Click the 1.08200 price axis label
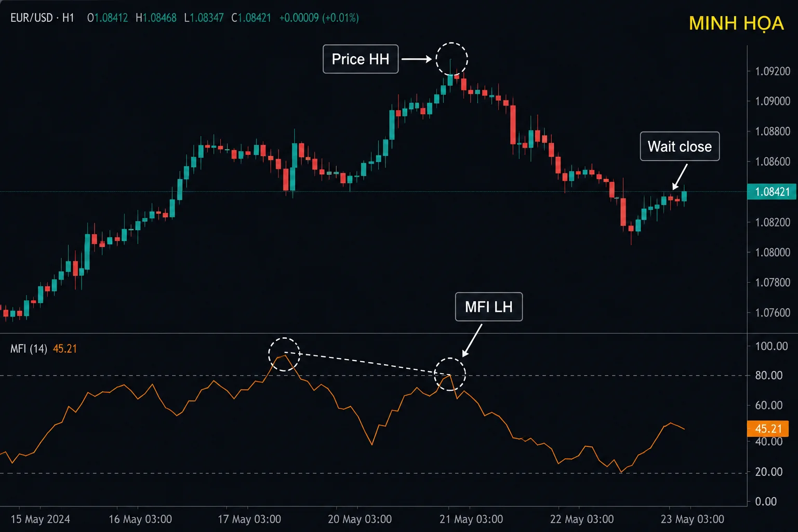The image size is (798, 532). [x=773, y=222]
